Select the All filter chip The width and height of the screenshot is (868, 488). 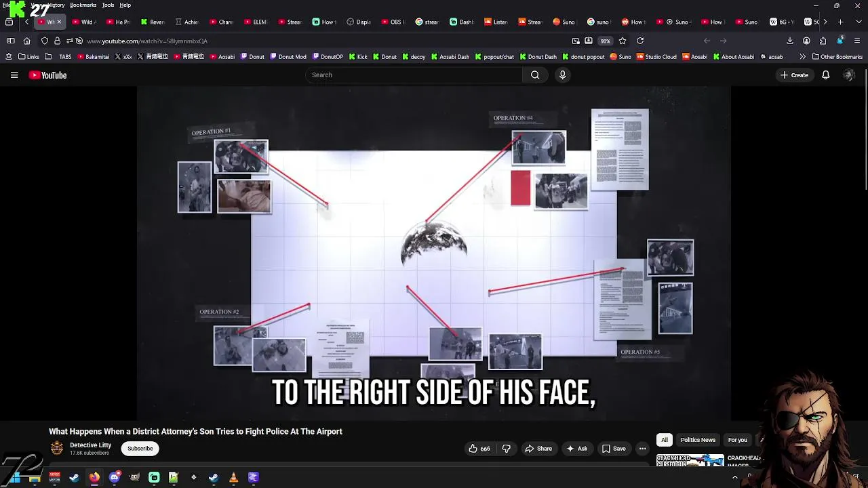point(665,440)
